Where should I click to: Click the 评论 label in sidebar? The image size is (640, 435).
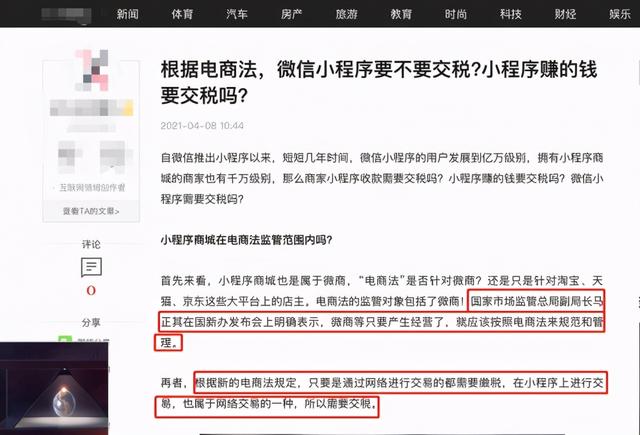[x=91, y=244]
